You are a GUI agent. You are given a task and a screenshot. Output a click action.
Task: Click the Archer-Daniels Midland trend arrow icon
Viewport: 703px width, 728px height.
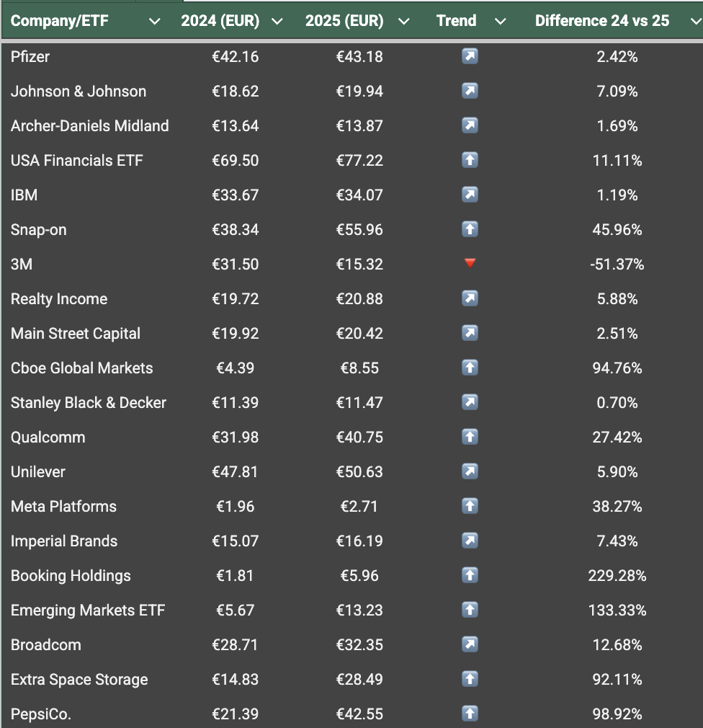470,125
